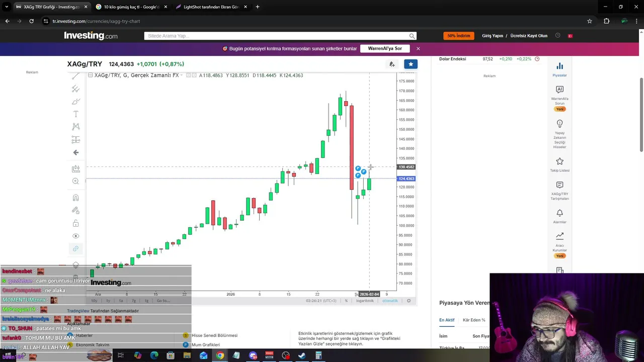The width and height of the screenshot is (644, 362).
Task: Bookmark this page star icon
Action: pos(590,21)
